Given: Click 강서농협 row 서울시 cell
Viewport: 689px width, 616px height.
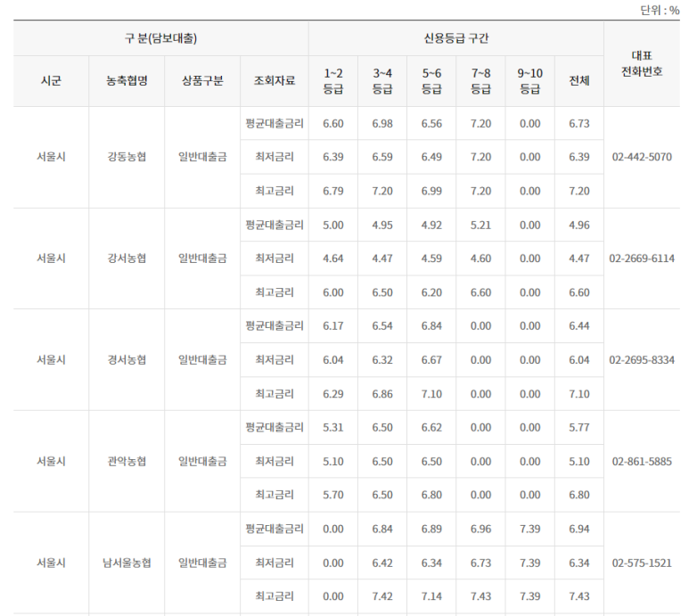Looking at the screenshot, I should click(51, 259).
